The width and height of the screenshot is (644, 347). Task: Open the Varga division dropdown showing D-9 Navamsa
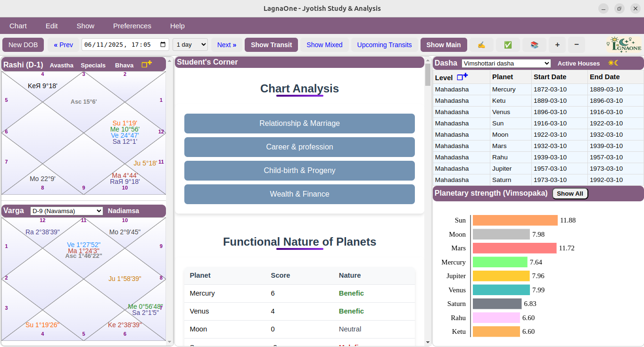tap(66, 211)
